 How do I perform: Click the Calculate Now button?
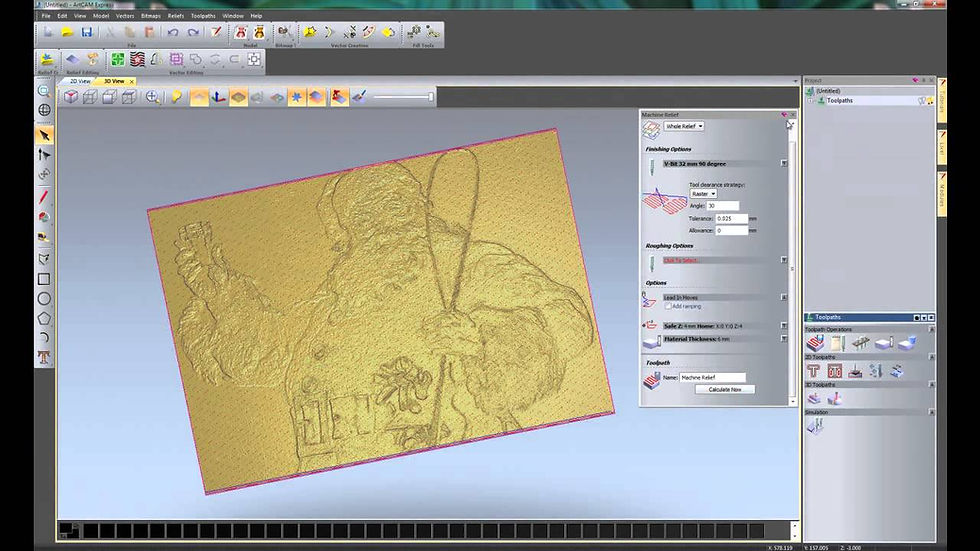pyautogui.click(x=725, y=389)
